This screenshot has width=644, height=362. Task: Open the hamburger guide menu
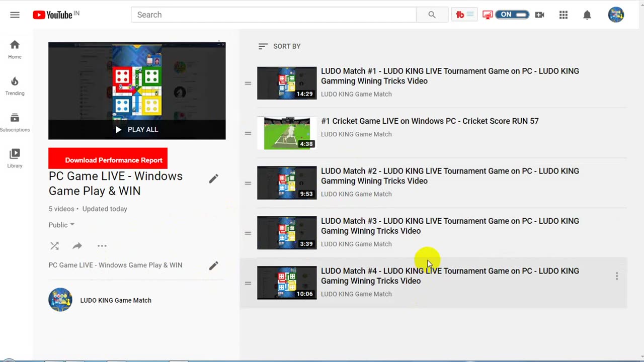(15, 15)
